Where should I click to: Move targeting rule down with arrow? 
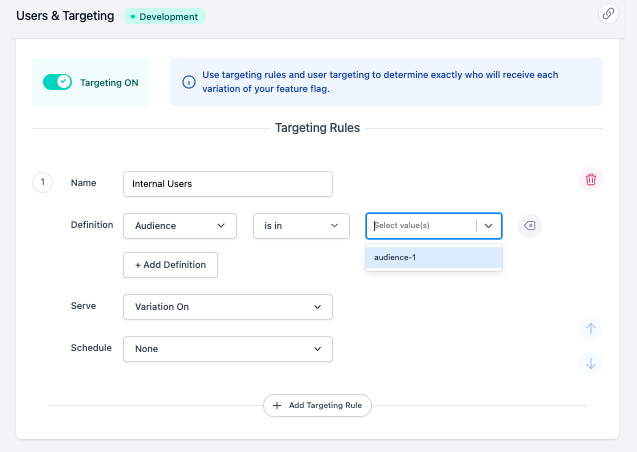[591, 364]
